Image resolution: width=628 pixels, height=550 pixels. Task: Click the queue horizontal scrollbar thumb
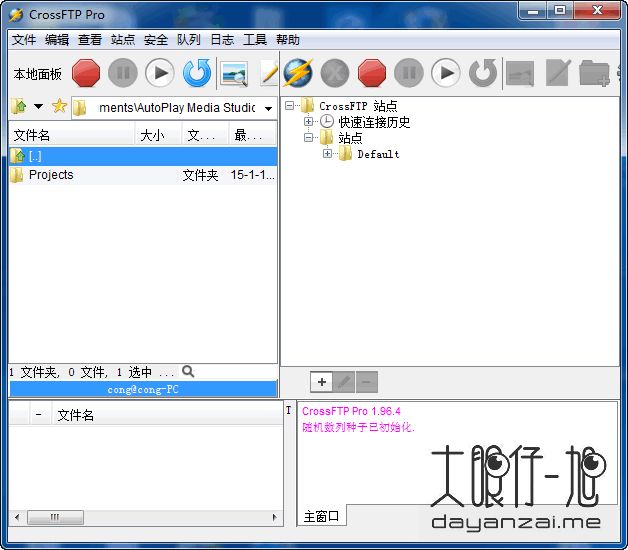[x=55, y=517]
